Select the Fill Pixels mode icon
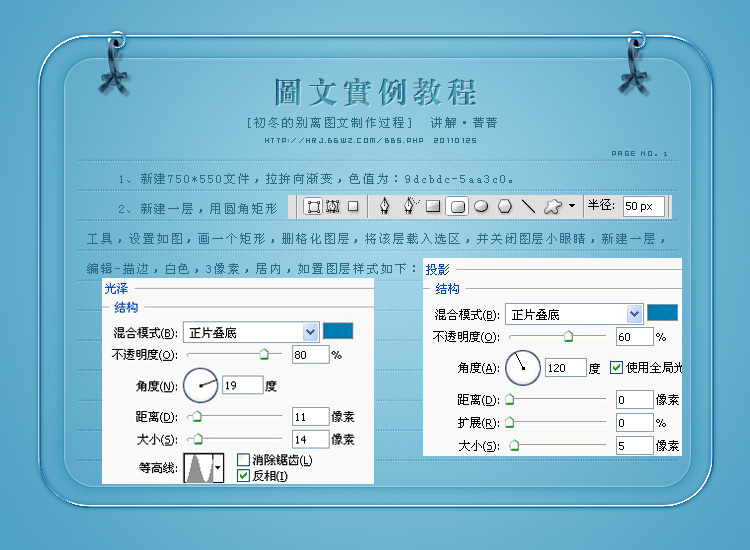750x550 pixels. coord(353,206)
